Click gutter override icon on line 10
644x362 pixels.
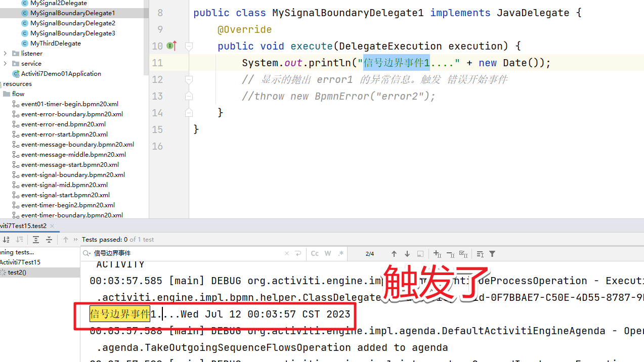(171, 46)
